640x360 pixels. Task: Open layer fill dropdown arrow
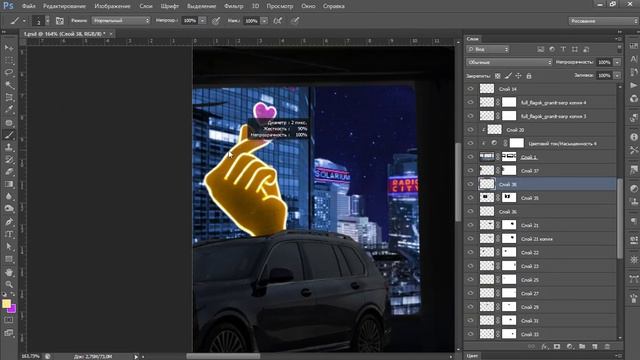[x=617, y=76]
